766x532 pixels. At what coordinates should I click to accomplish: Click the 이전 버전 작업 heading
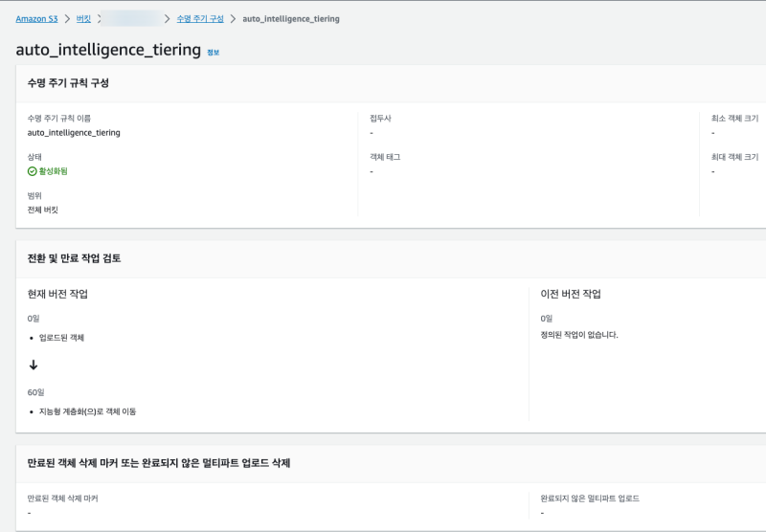(x=571, y=294)
